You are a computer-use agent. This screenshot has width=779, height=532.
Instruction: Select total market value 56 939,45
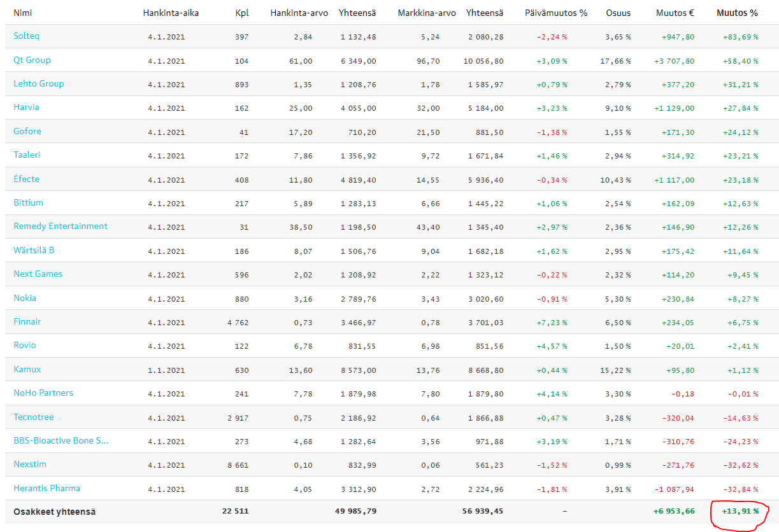pos(482,511)
